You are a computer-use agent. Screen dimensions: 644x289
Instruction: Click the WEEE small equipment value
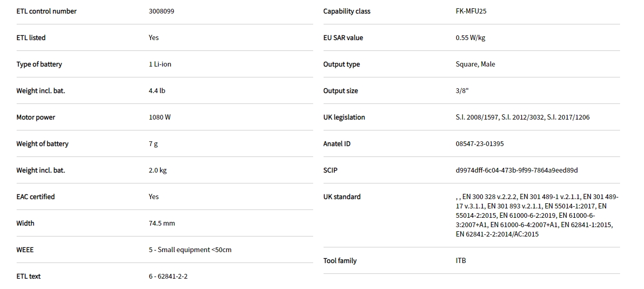[190, 250]
